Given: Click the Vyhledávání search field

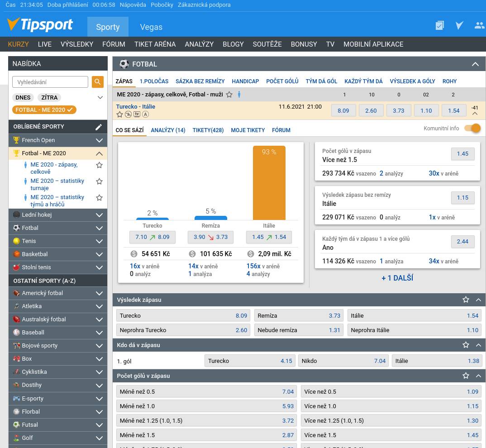Looking at the screenshot, I should [x=50, y=82].
